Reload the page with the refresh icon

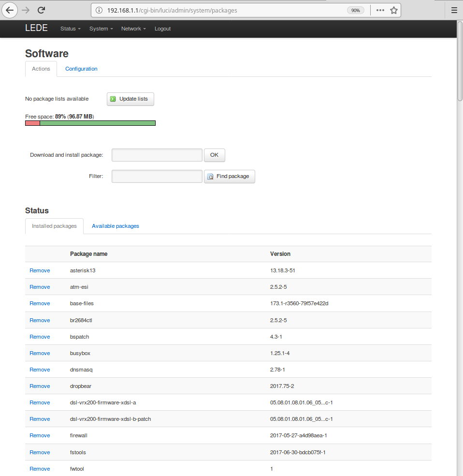(41, 10)
